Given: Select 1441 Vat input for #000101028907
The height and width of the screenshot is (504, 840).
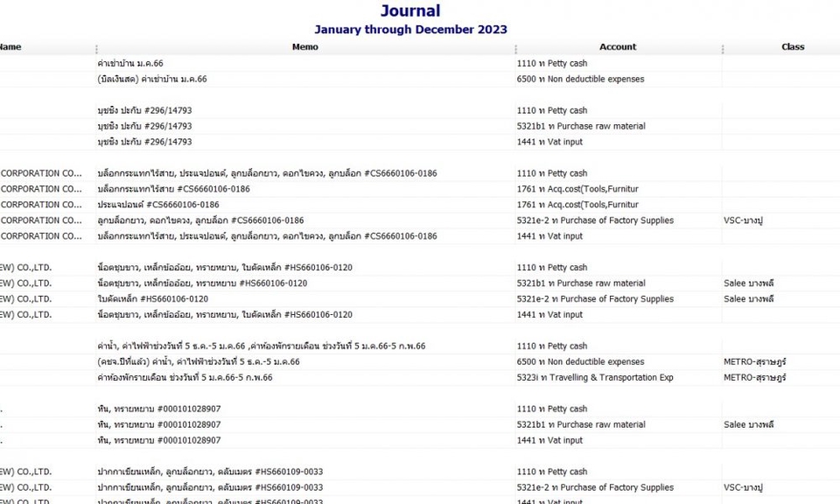Looking at the screenshot, I should (549, 440).
